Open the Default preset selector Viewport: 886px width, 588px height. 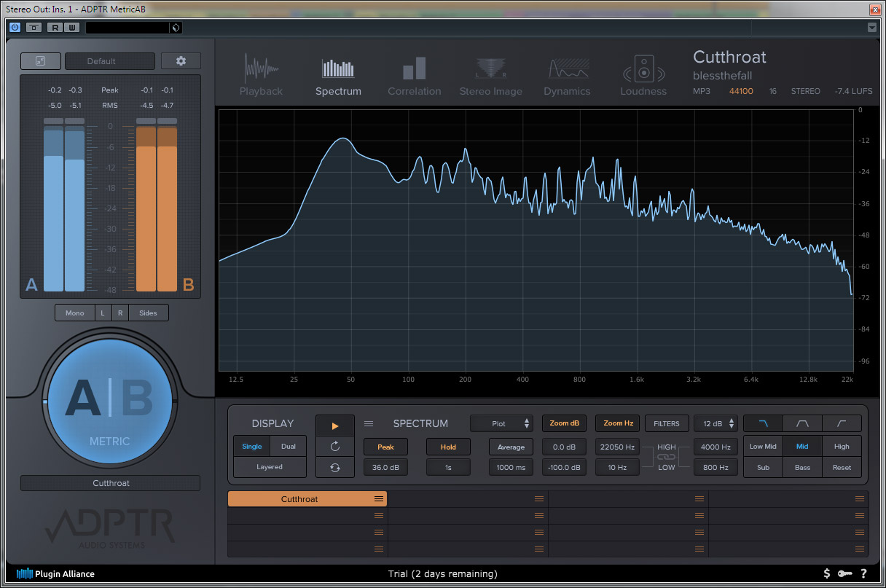[x=110, y=61]
